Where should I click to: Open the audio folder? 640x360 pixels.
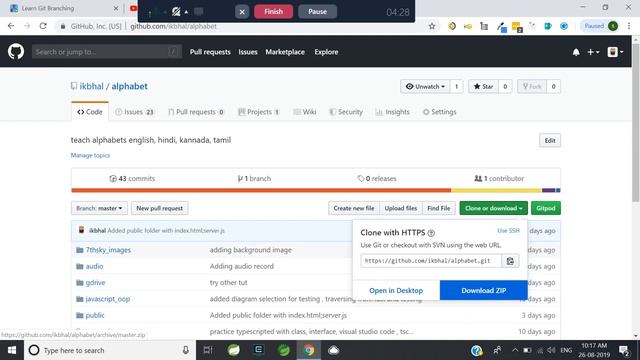coord(94,266)
